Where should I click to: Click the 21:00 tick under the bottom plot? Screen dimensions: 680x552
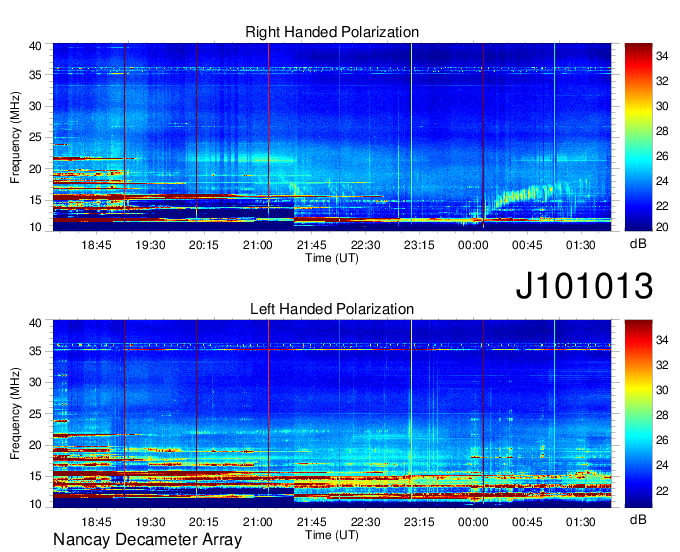tap(258, 522)
